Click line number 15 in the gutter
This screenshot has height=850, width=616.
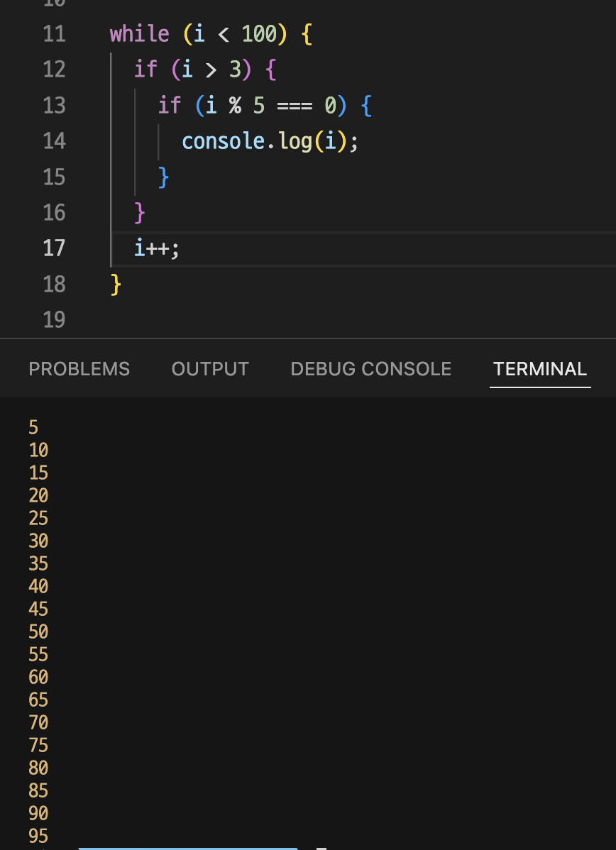pyautogui.click(x=54, y=177)
